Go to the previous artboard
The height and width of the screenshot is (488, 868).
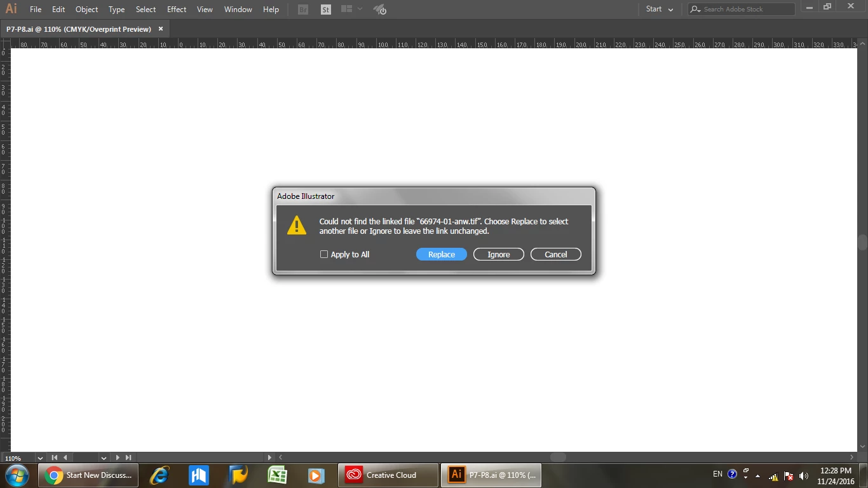(65, 457)
